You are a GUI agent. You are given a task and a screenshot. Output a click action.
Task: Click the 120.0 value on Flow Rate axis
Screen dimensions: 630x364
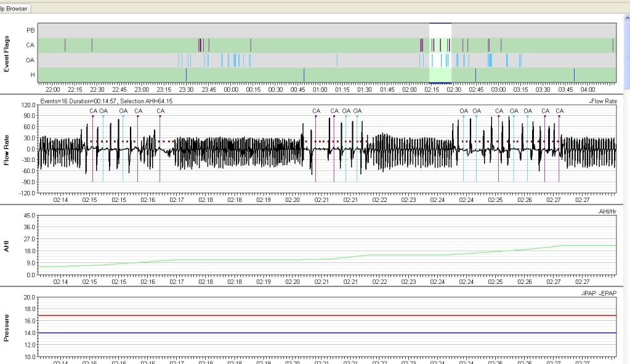(x=28, y=105)
